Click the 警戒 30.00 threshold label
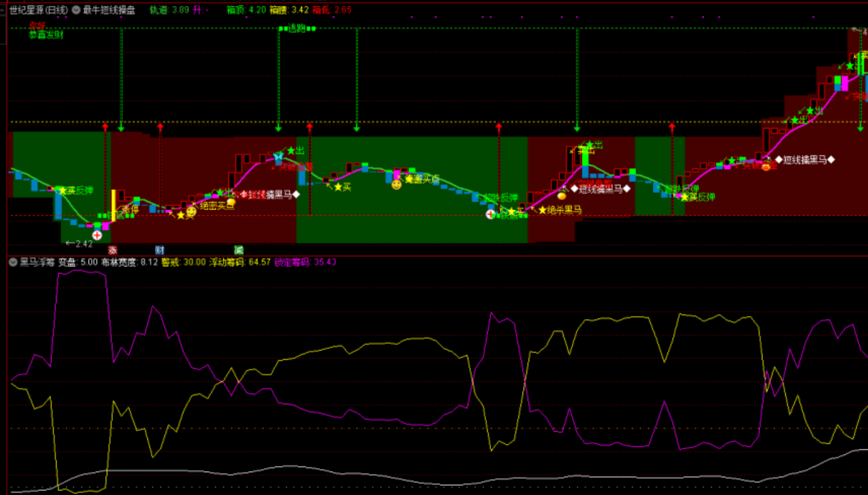 183,262
